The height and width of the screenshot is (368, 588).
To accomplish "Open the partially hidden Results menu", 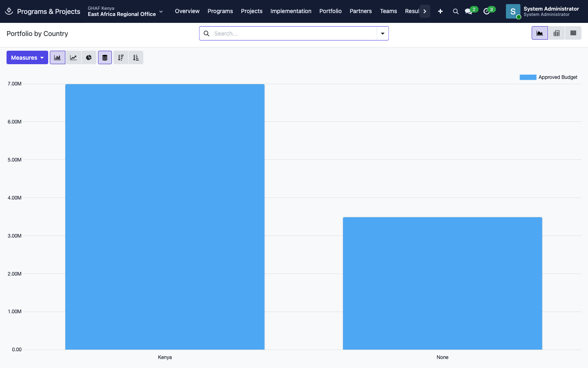I will [x=412, y=11].
